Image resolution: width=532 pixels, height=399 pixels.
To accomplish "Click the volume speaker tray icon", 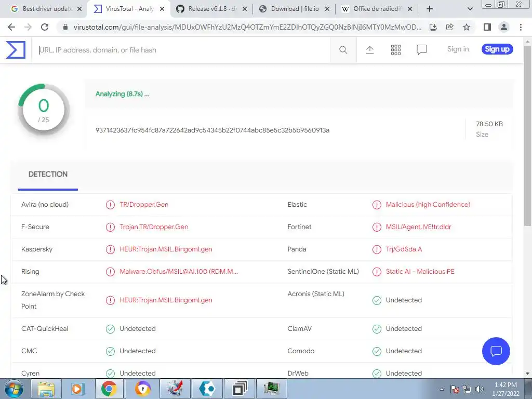I will (480, 389).
